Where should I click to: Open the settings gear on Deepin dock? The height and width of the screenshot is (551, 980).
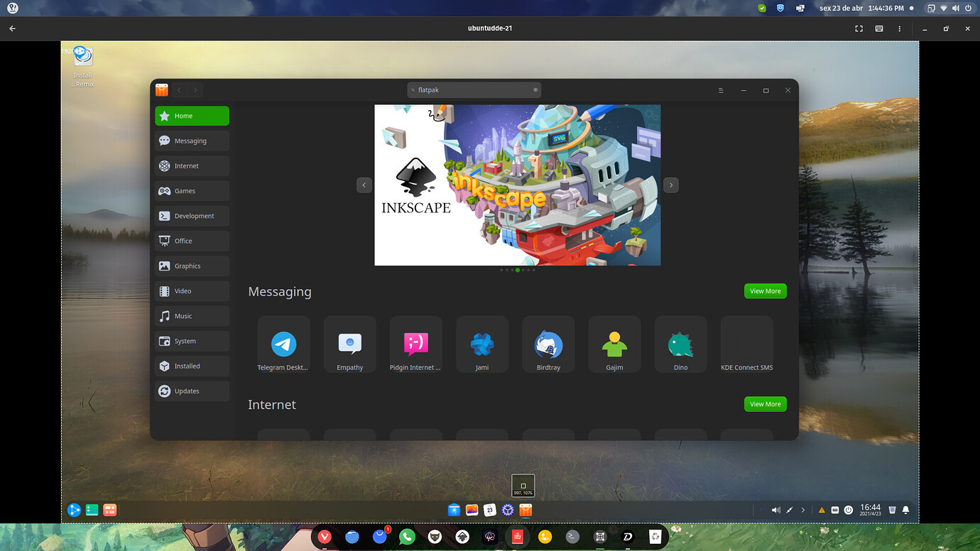[x=508, y=510]
